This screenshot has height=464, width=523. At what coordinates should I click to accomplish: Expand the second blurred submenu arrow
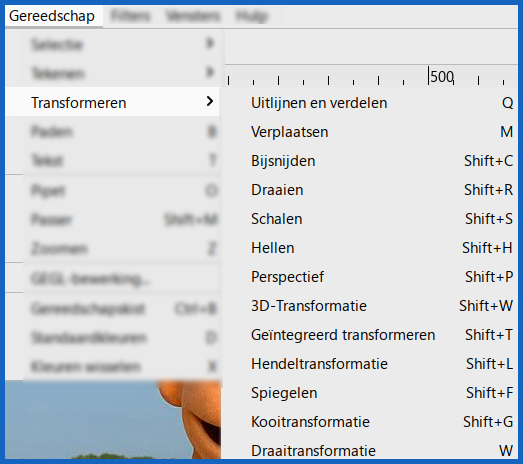[209, 72]
